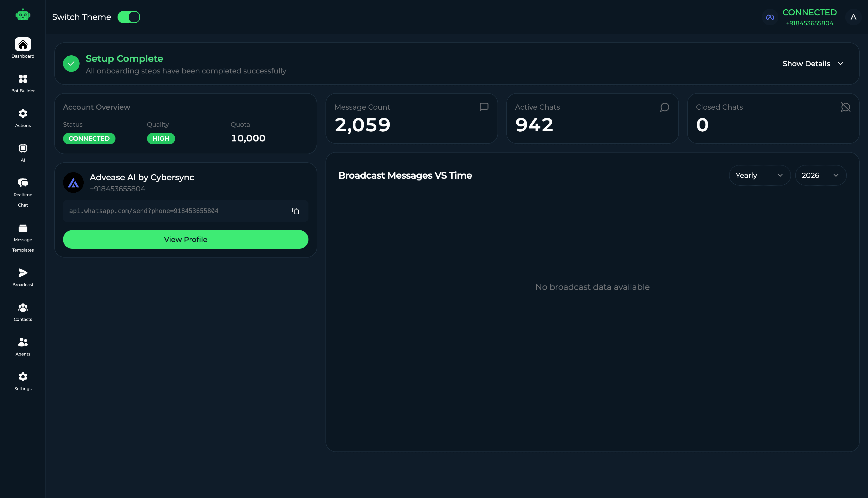Open Message Templates panel
Screen dimensions: 868x498
coord(22,236)
